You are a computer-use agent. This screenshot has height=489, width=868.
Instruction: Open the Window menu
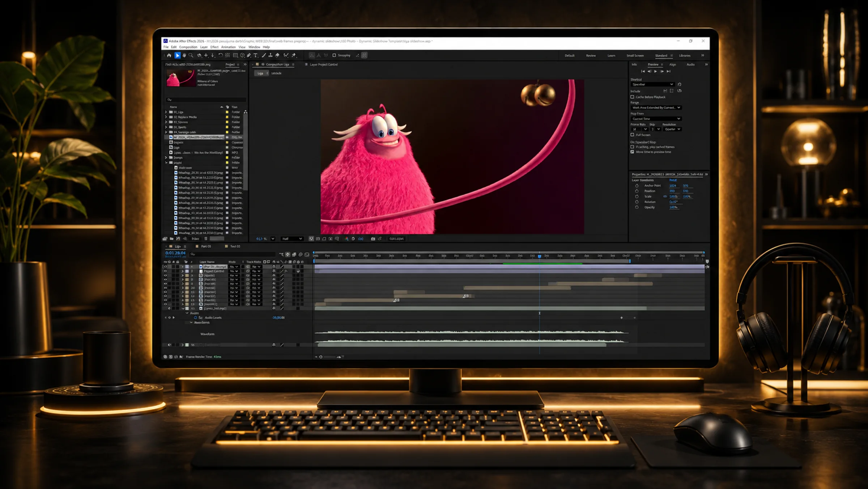point(254,47)
